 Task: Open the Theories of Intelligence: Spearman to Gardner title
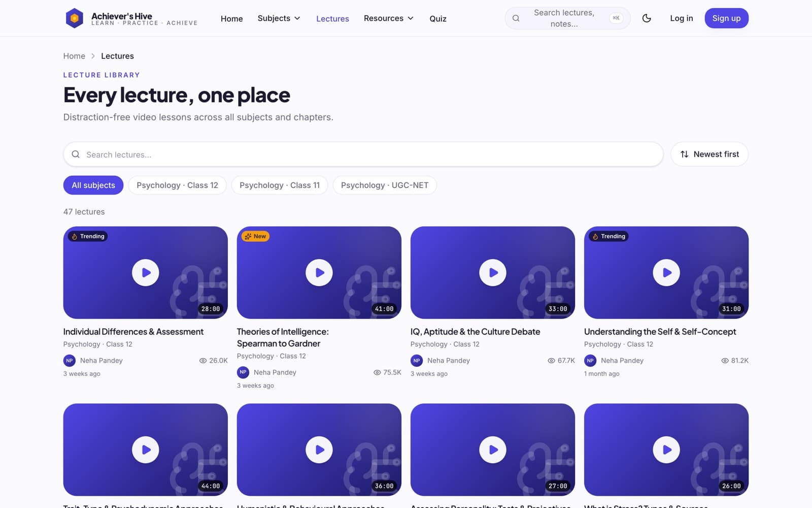pos(283,338)
